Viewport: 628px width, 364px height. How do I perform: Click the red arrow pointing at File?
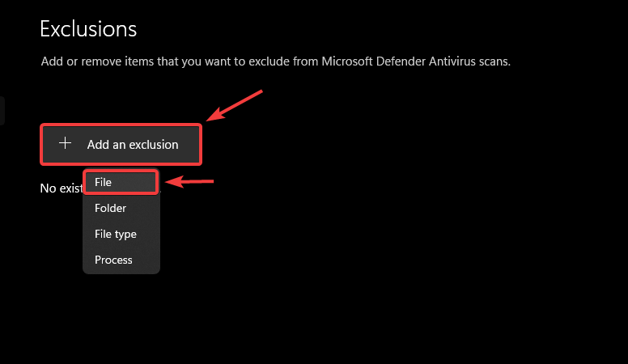click(191, 182)
